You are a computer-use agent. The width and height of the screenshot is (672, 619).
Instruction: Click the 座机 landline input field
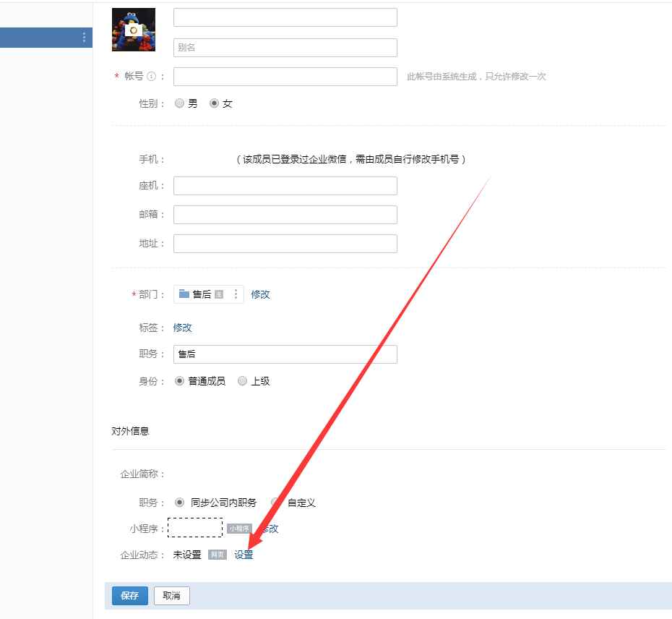click(285, 186)
